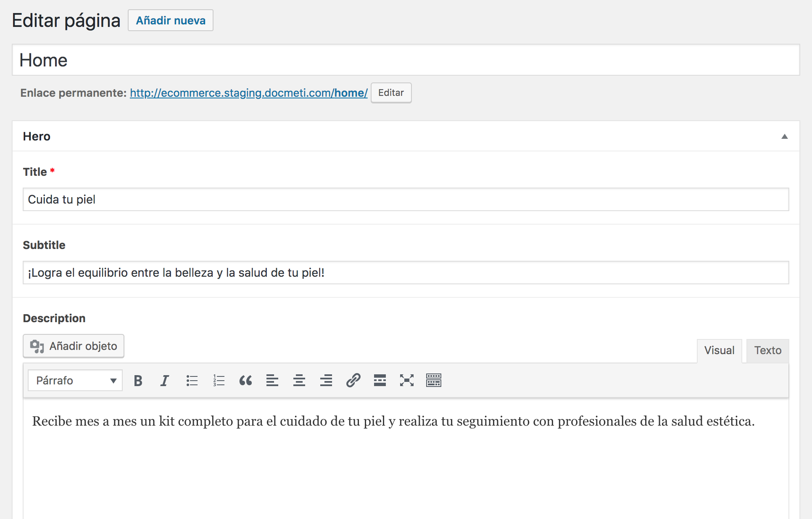812x519 pixels.
Task: Switch to the Visual editor tab
Action: tap(719, 350)
